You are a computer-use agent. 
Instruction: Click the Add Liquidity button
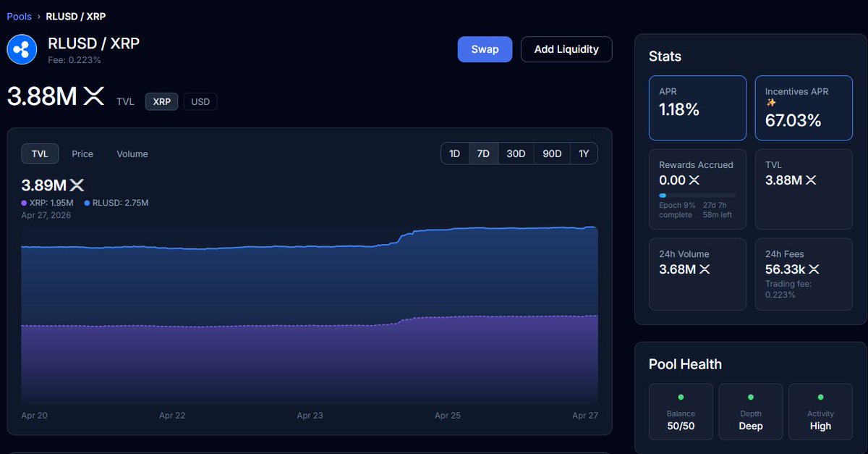[566, 49]
